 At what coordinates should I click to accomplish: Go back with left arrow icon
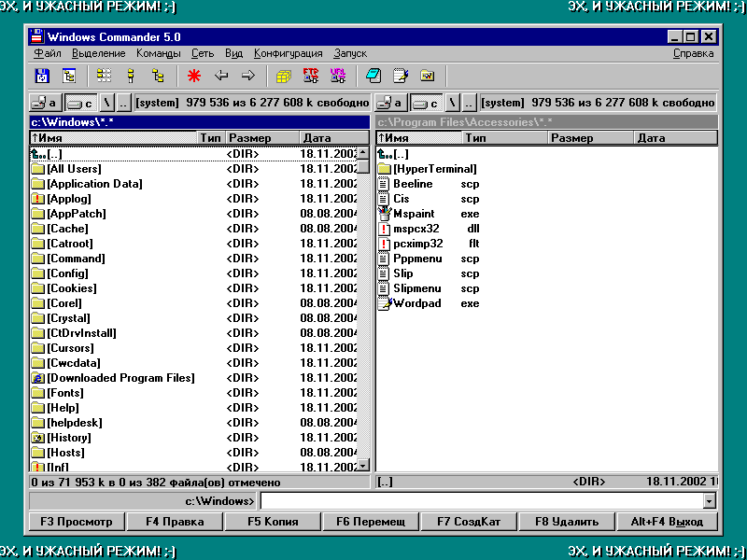tap(221, 76)
